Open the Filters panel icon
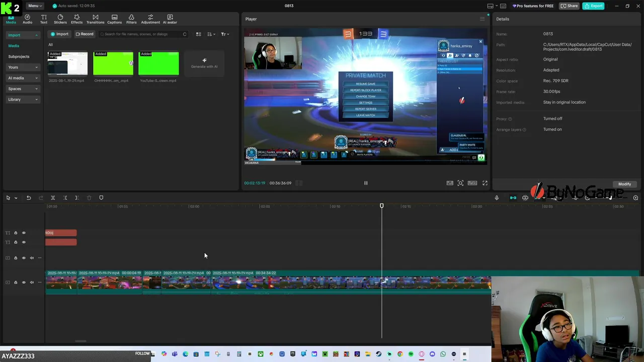Viewport: 644px width, 362px height. pyautogui.click(x=131, y=19)
